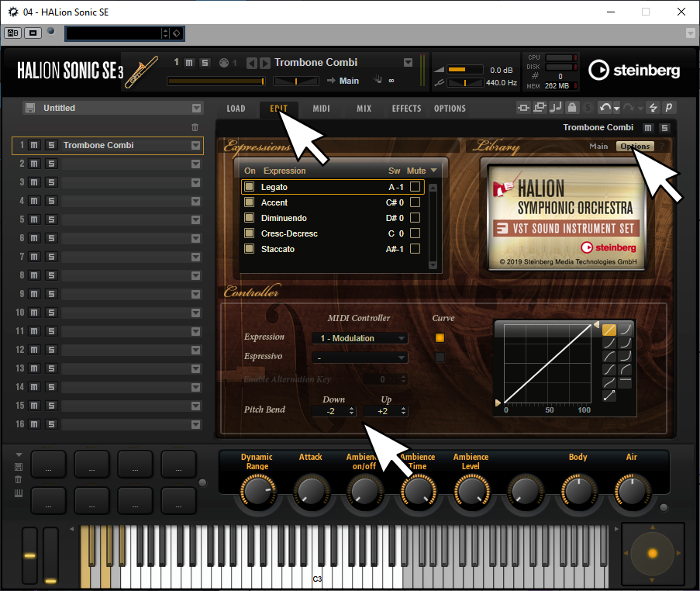
Task: Go to the previous program with left arrow
Action: tap(252, 63)
